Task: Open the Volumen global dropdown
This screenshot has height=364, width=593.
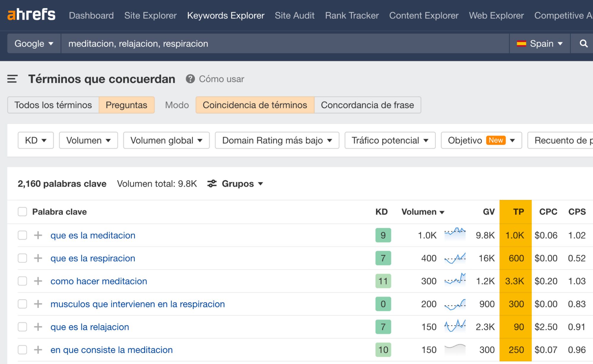Action: [x=166, y=140]
